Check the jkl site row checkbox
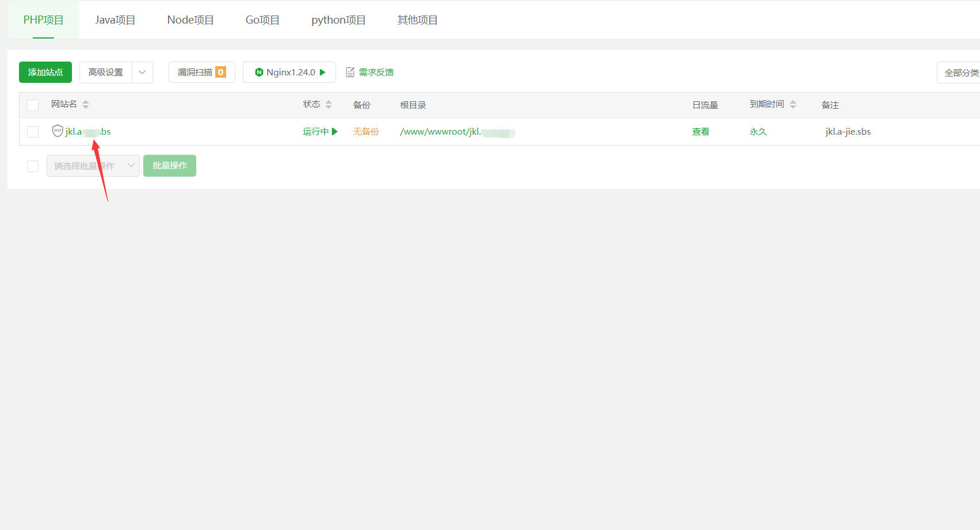This screenshot has width=980, height=530. (33, 132)
